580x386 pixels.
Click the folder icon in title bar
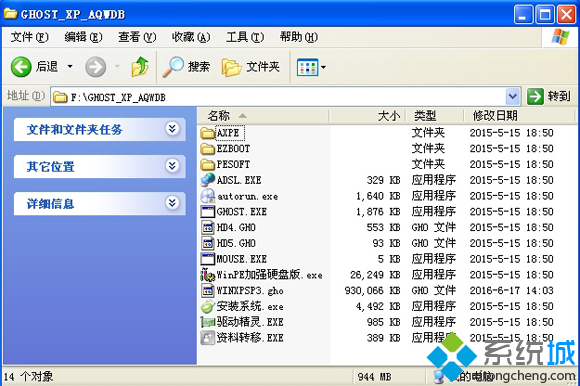pyautogui.click(x=10, y=14)
